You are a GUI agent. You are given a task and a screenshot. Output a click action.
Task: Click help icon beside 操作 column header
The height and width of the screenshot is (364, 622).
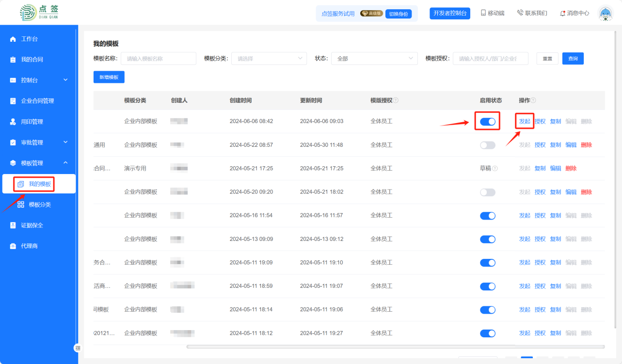[533, 100]
